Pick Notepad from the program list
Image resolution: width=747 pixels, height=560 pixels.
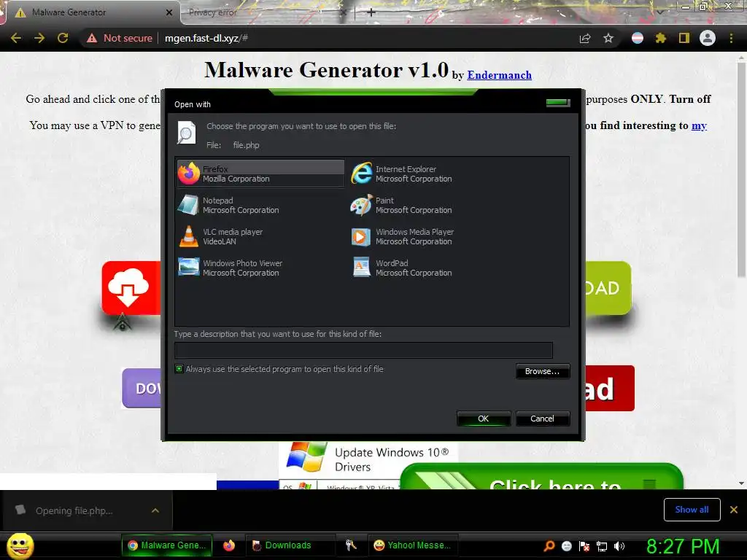[228, 205]
